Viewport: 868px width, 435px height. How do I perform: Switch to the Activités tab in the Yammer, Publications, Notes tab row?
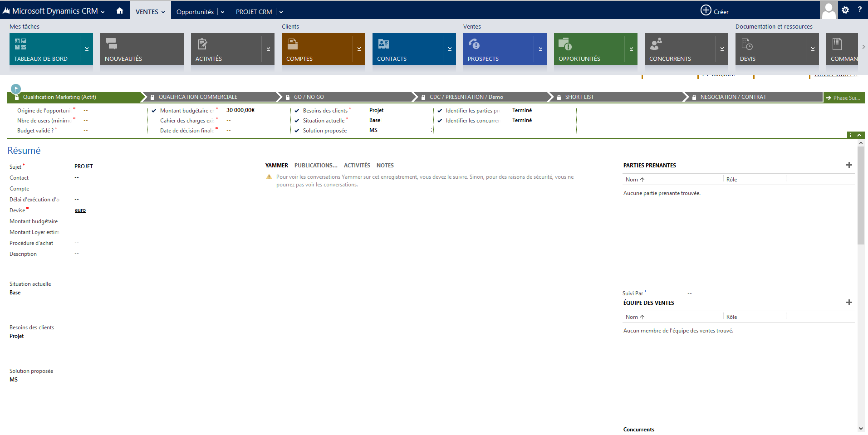click(357, 166)
